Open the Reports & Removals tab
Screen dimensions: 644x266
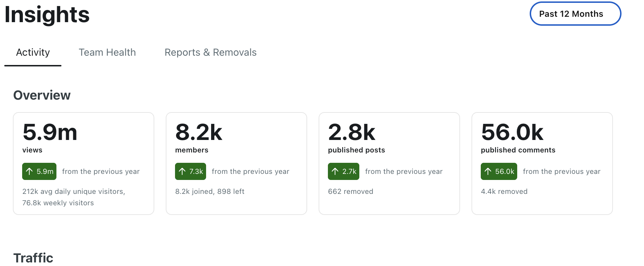pyautogui.click(x=210, y=52)
